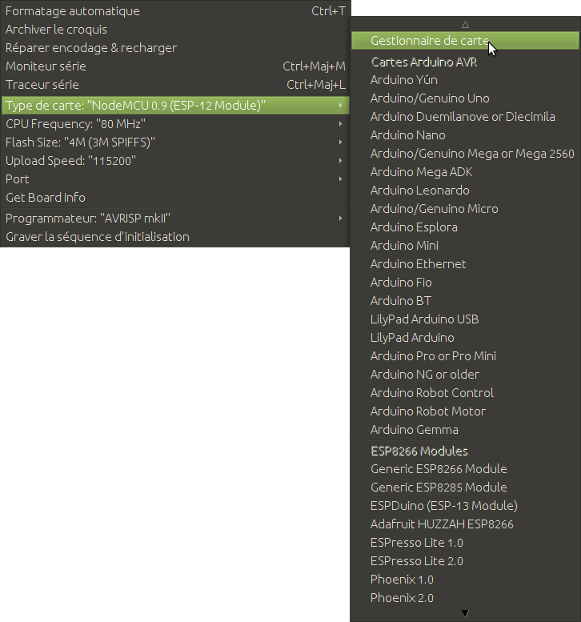Choose Arduino Pro or Pro Mini
Screen dimensions: 581x622
[465, 356]
